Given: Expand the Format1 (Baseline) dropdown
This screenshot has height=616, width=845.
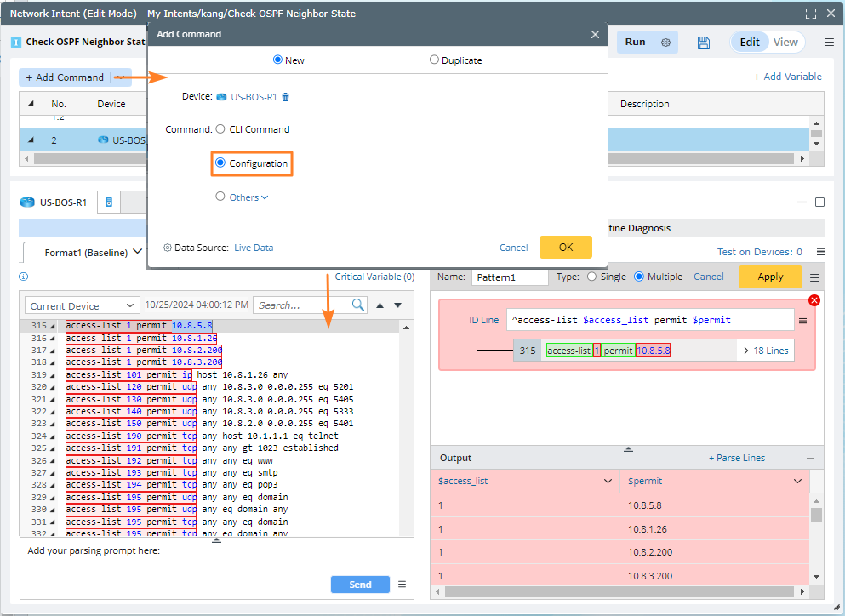Looking at the screenshot, I should click(x=137, y=252).
